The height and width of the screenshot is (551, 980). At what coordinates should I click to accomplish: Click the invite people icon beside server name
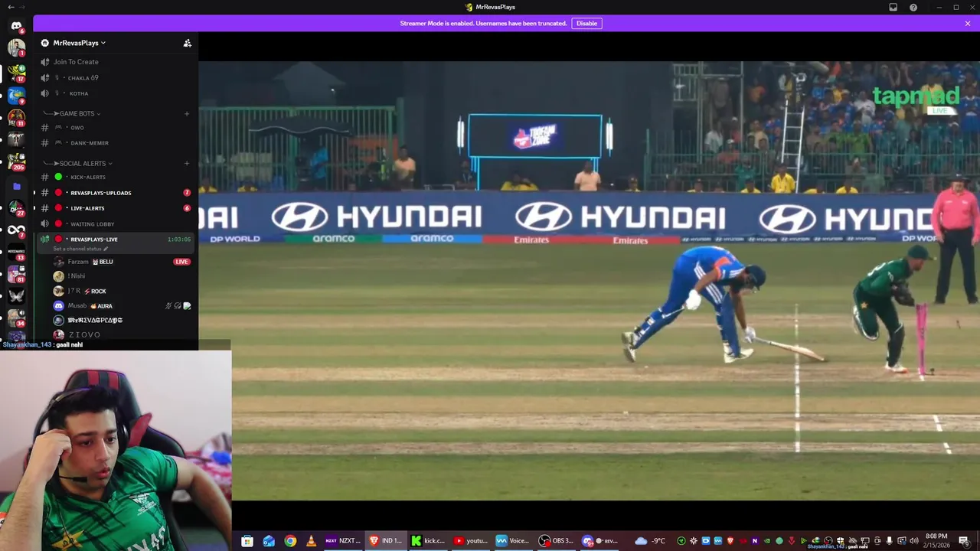[187, 44]
